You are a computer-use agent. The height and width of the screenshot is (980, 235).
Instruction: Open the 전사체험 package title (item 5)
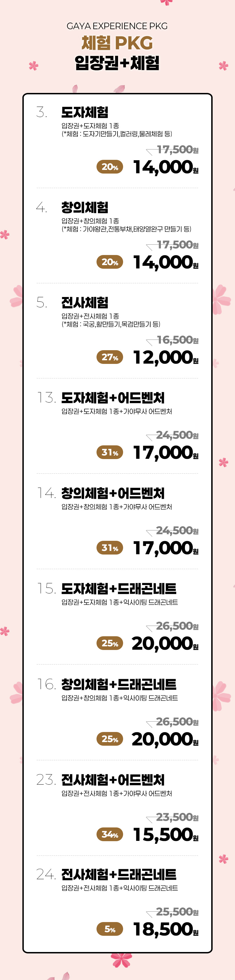click(85, 303)
